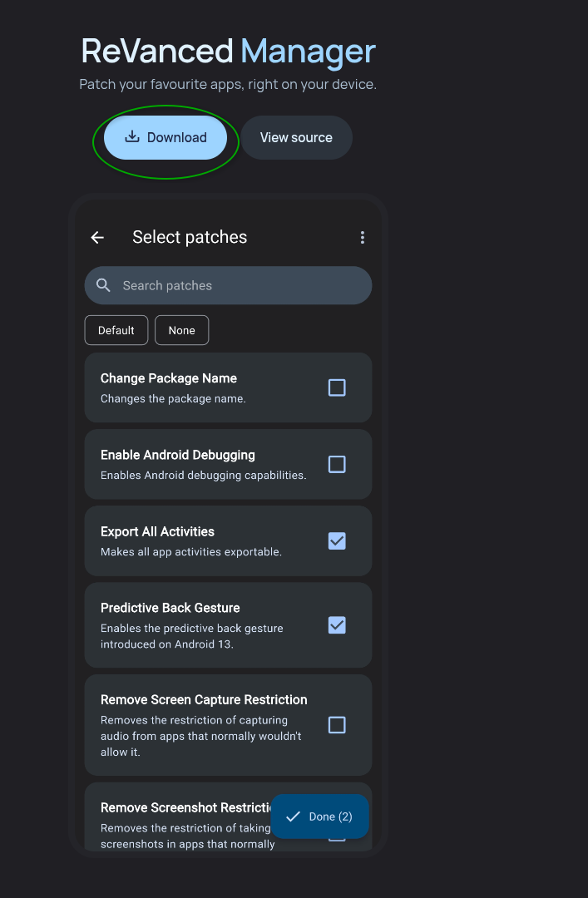Image resolution: width=588 pixels, height=898 pixels.
Task: Click the download arrow icon
Action: (132, 137)
